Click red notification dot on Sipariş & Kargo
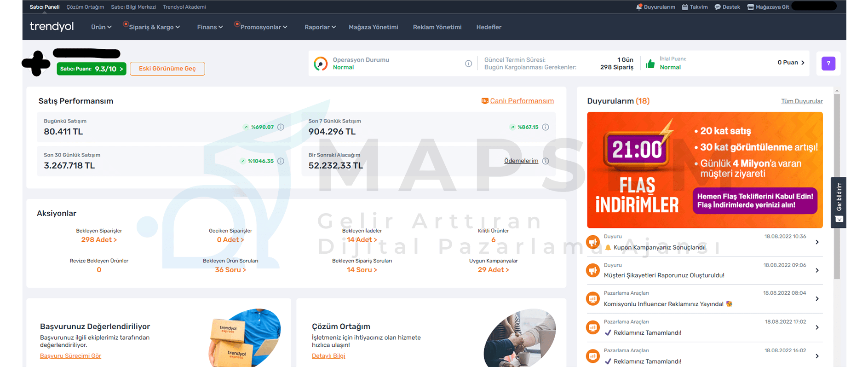Screen dimensions: 868x367 [126, 24]
